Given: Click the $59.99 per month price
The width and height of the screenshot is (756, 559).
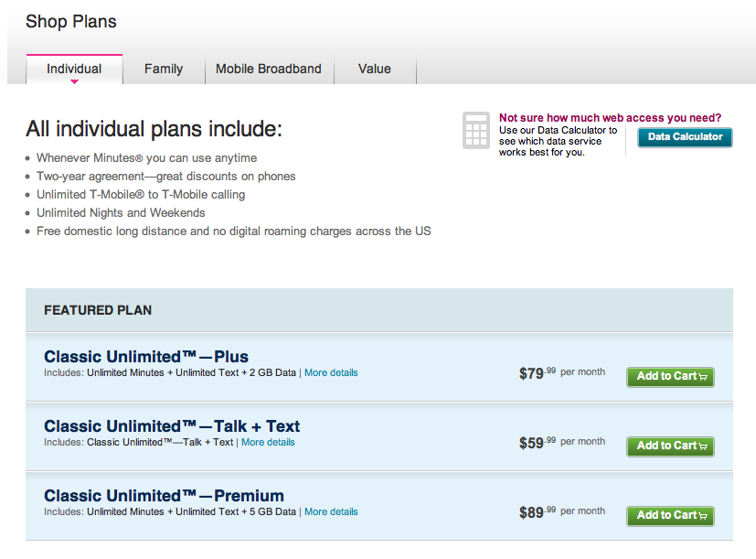Looking at the screenshot, I should [x=561, y=443].
